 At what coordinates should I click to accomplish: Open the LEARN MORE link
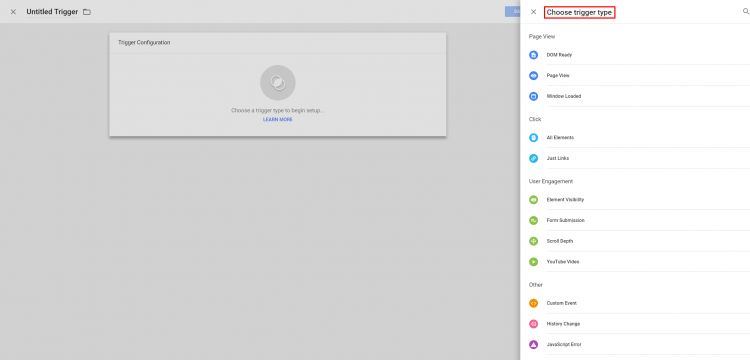(277, 120)
